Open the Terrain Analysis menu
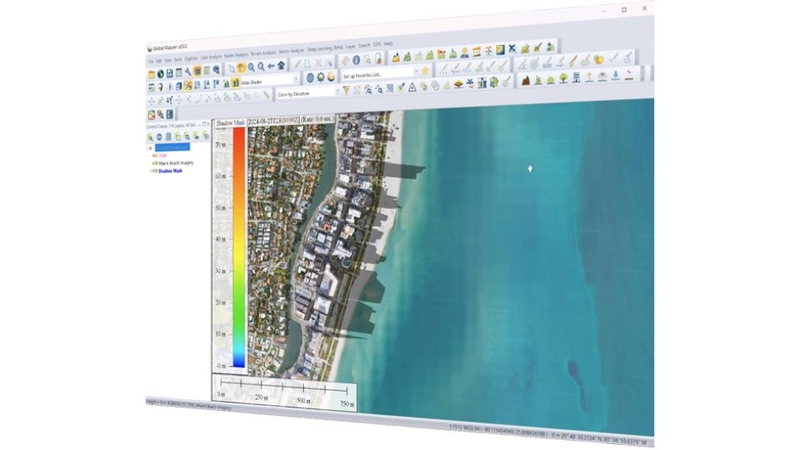 (263, 53)
